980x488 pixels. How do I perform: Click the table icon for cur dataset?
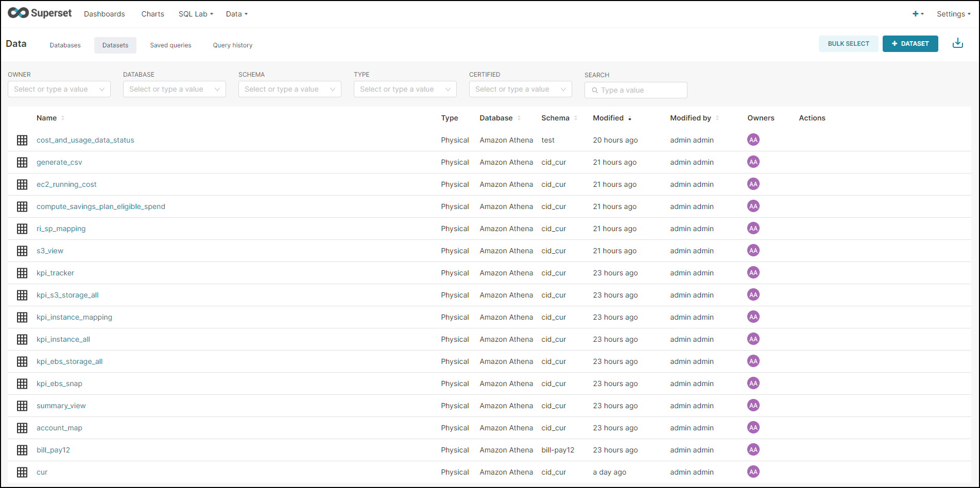click(x=22, y=472)
